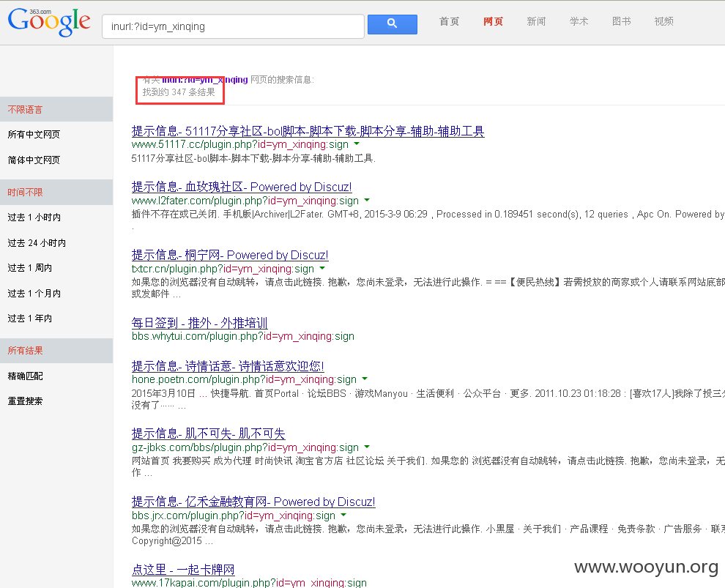Image resolution: width=725 pixels, height=588 pixels.
Task: Click the www.17kapai.com green URL text
Action: [249, 582]
